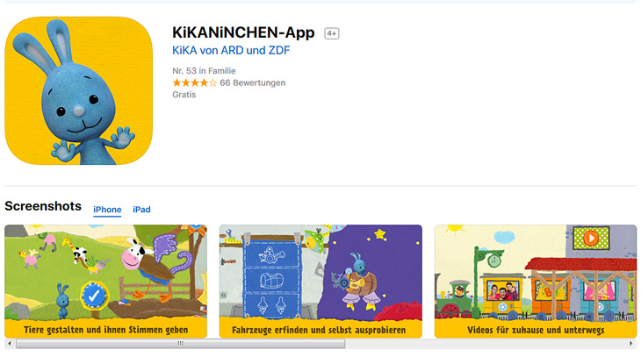Click the KiKANiNCHEN blue rabbit app icon
The width and height of the screenshot is (641, 364).
click(x=78, y=90)
